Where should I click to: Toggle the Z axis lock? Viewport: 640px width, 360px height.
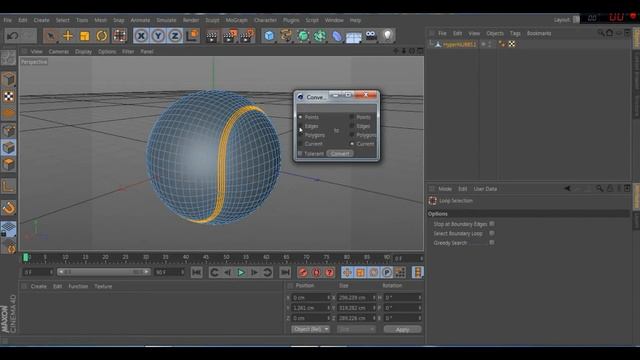pos(175,36)
